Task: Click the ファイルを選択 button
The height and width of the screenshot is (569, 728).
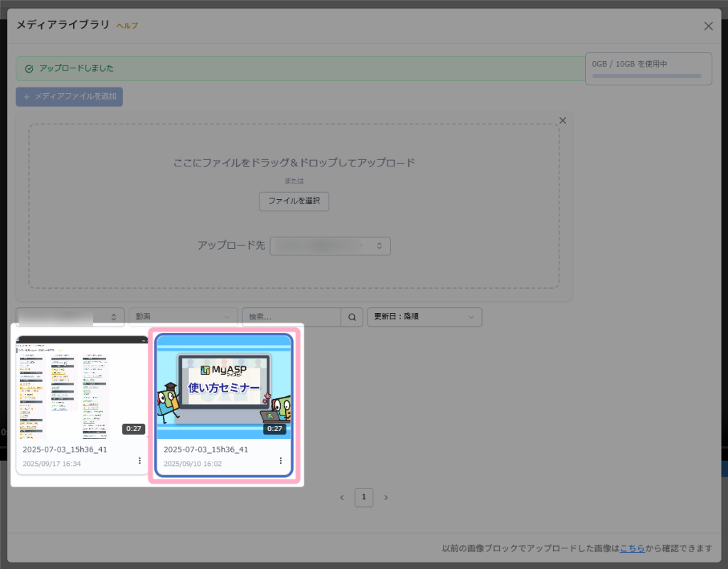Action: pos(294,201)
